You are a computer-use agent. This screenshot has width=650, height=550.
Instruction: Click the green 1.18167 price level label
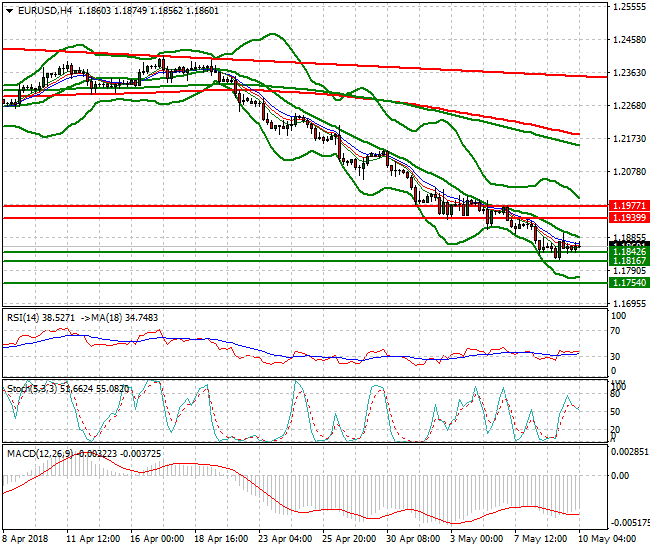point(628,260)
